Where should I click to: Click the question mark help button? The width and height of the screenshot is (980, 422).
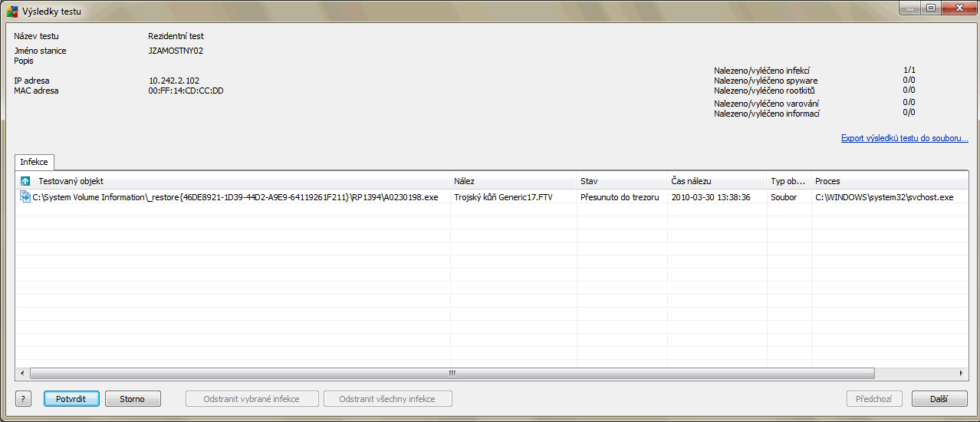click(23, 399)
